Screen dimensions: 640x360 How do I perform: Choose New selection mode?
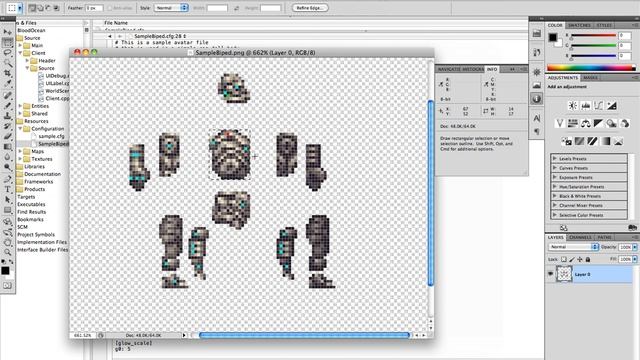(32, 8)
